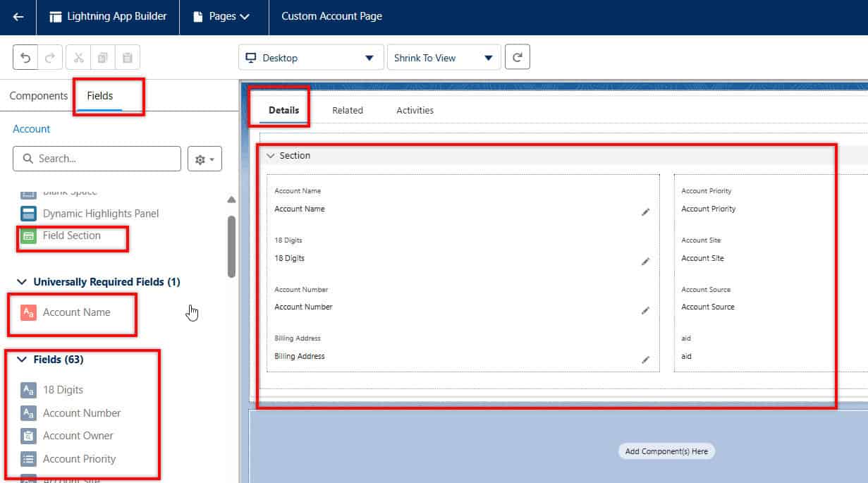Click the cut scissors icon
Screen dimensions: 868x483
[x=78, y=58]
